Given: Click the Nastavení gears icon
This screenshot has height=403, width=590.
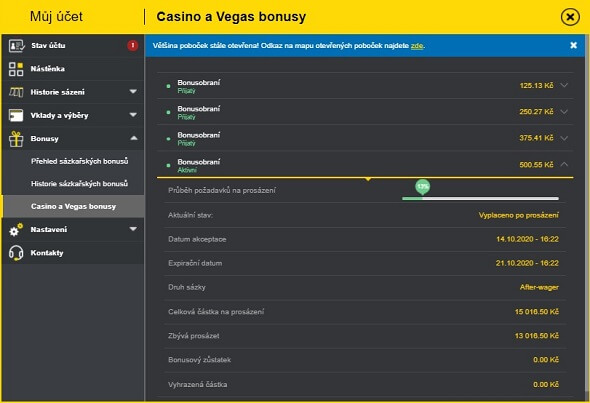Looking at the screenshot, I should click(x=16, y=230).
